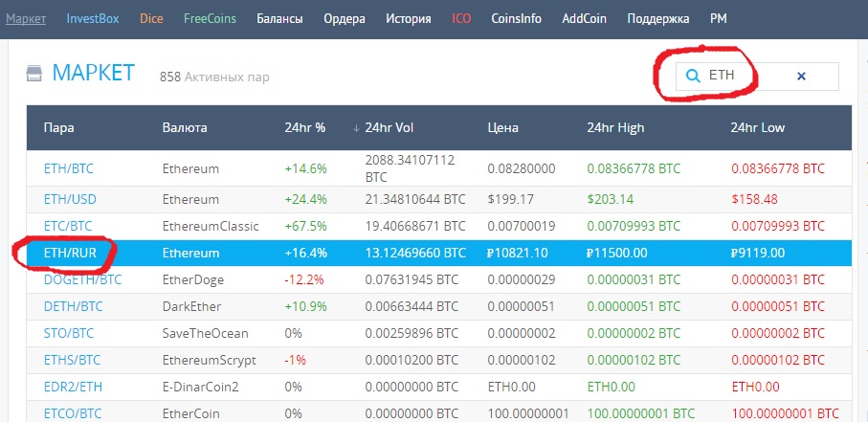The image size is (868, 422).
Task: Sort by the Валюта column header
Action: (x=185, y=128)
